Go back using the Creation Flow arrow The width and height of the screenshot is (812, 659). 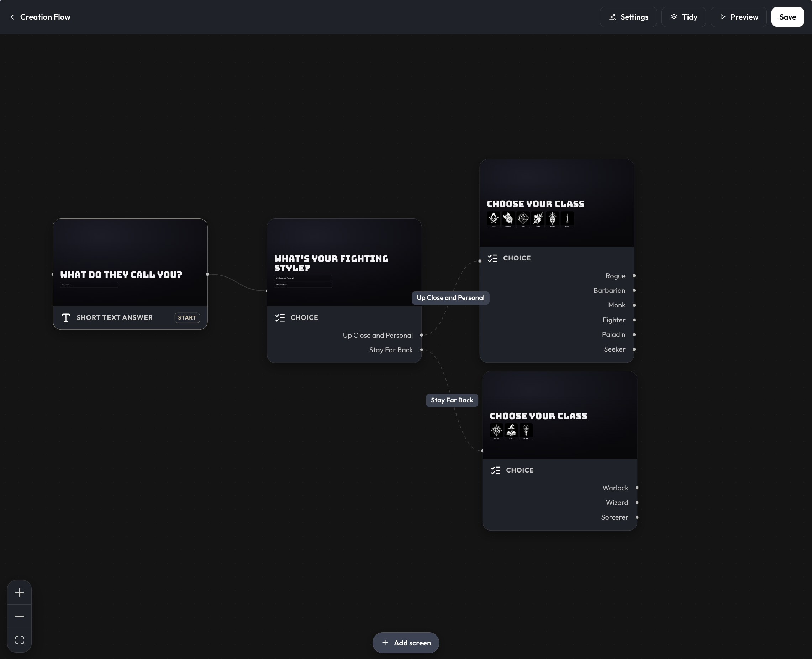pyautogui.click(x=12, y=17)
